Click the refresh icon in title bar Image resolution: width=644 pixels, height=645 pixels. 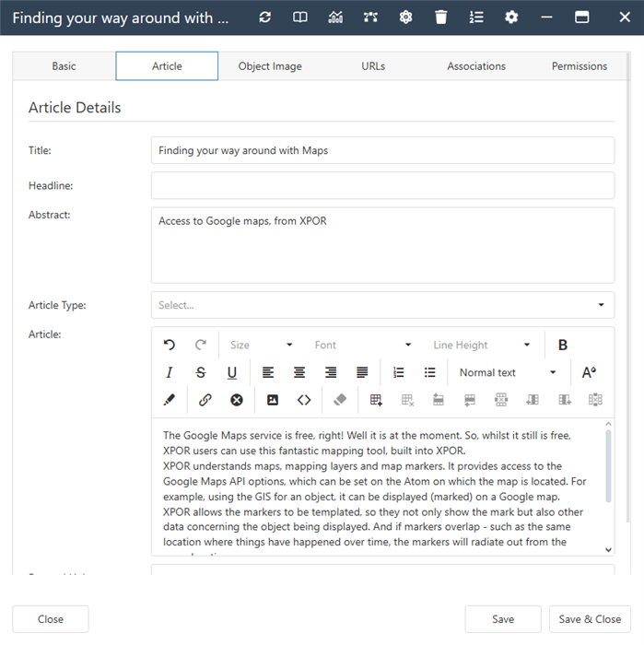coord(264,18)
